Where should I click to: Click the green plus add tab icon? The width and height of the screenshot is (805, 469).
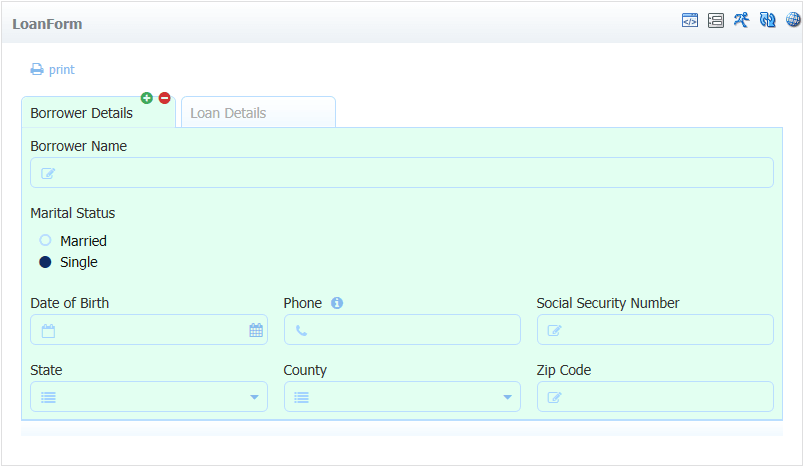coord(147,98)
